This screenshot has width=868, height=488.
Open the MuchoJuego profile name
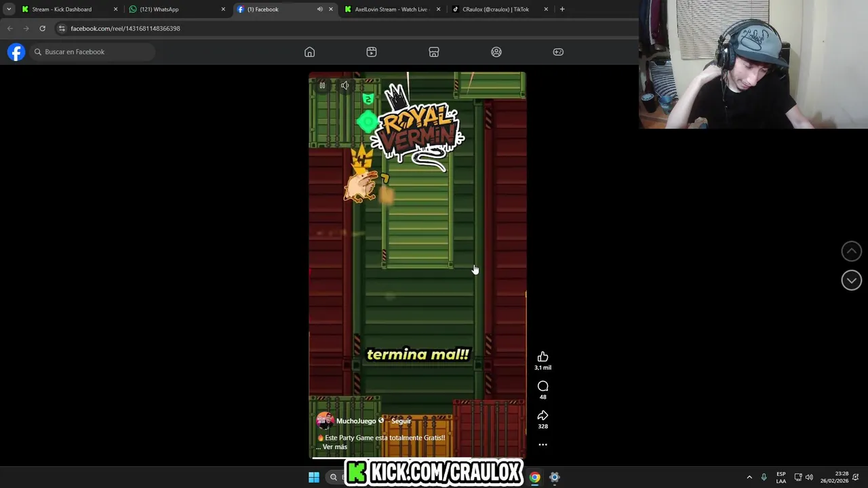pyautogui.click(x=356, y=421)
